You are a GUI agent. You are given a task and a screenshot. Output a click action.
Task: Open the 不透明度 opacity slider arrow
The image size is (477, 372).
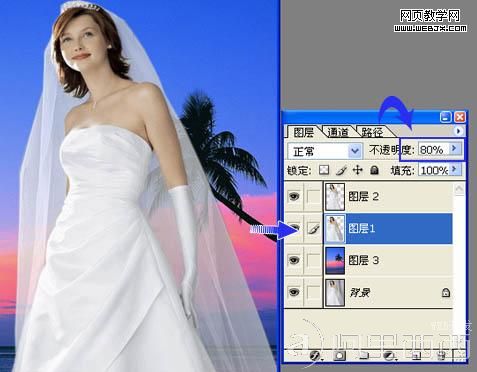pyautogui.click(x=454, y=149)
